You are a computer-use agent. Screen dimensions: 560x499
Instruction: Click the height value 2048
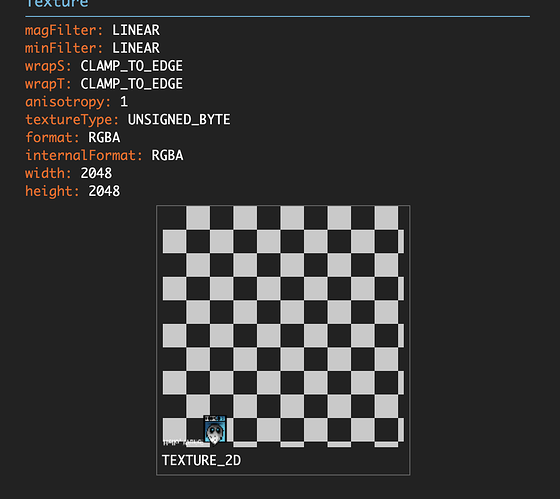click(104, 191)
